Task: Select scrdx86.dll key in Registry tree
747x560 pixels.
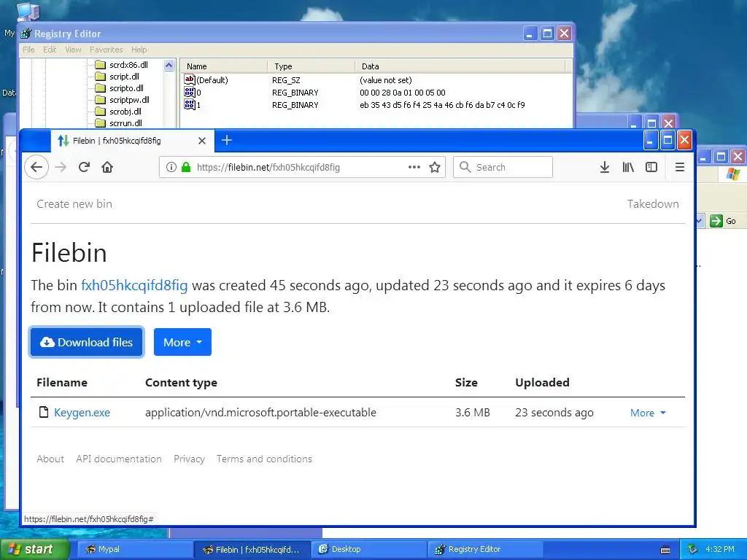Action: 128,65
